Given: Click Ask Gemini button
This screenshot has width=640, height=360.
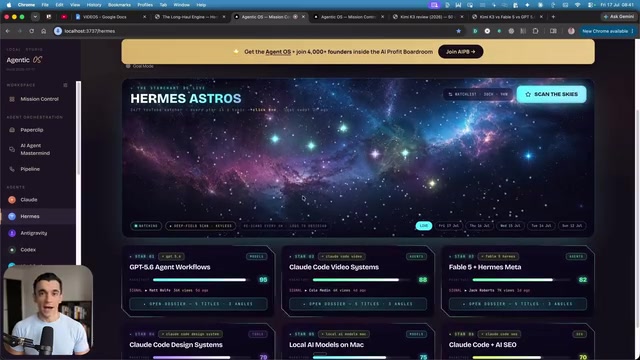Looking at the screenshot, I should click(x=619, y=17).
